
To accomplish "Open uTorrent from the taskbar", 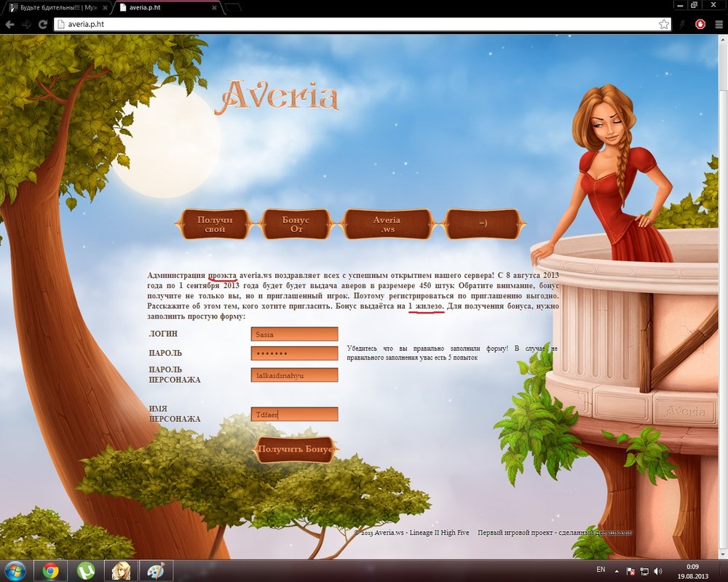I will pos(85,570).
